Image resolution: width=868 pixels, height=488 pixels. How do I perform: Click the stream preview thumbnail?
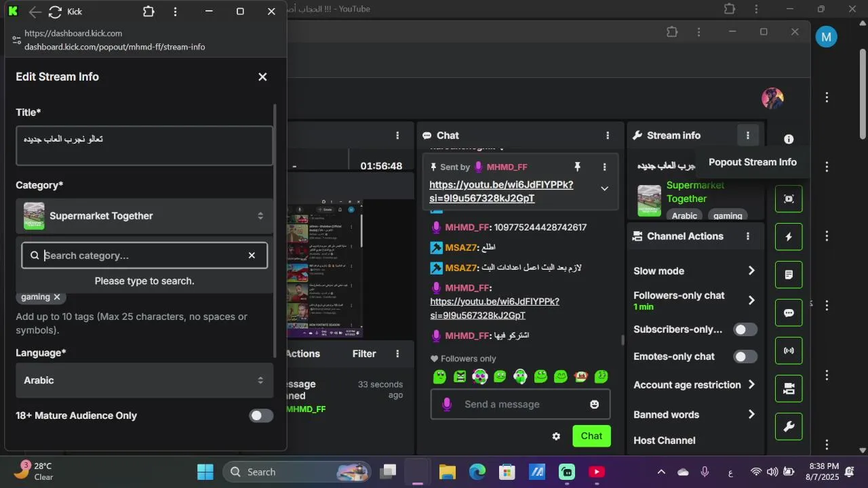pyautogui.click(x=325, y=268)
